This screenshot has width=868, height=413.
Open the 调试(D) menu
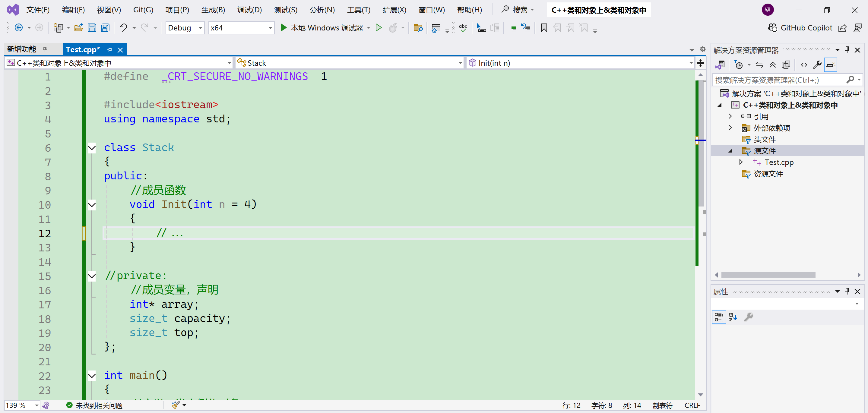click(249, 10)
